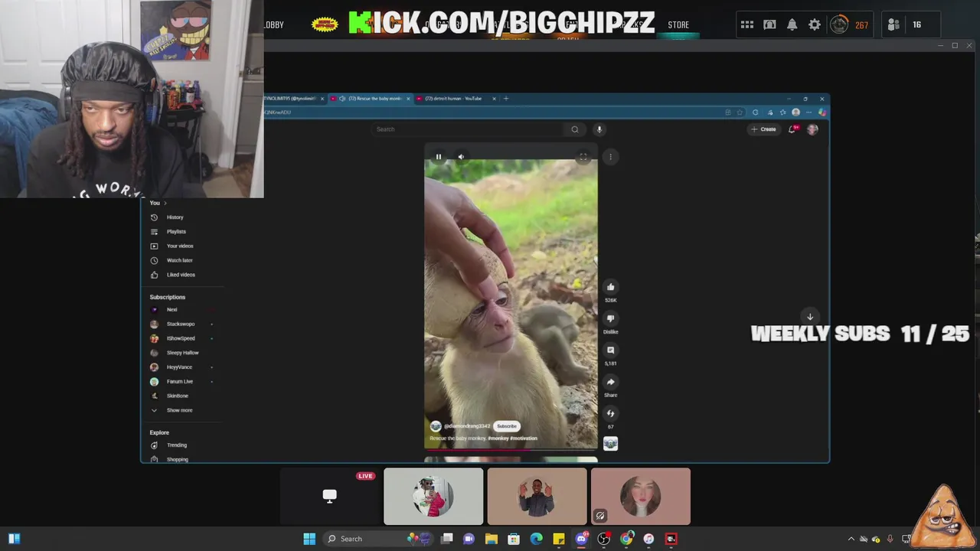The image size is (980, 551).
Task: Open the game lobby settings gear
Action: tap(815, 24)
